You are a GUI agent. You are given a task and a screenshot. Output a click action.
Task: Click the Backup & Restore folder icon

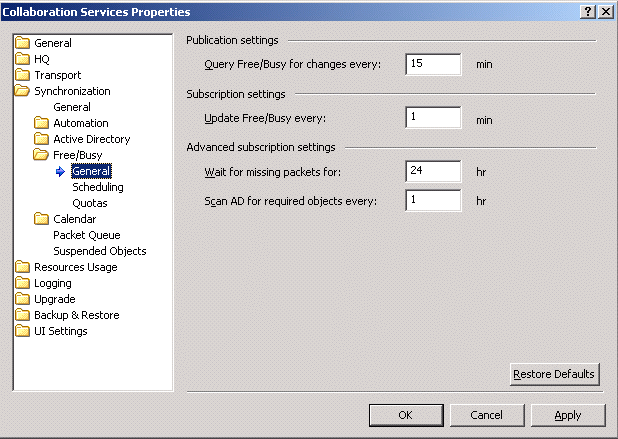23,315
